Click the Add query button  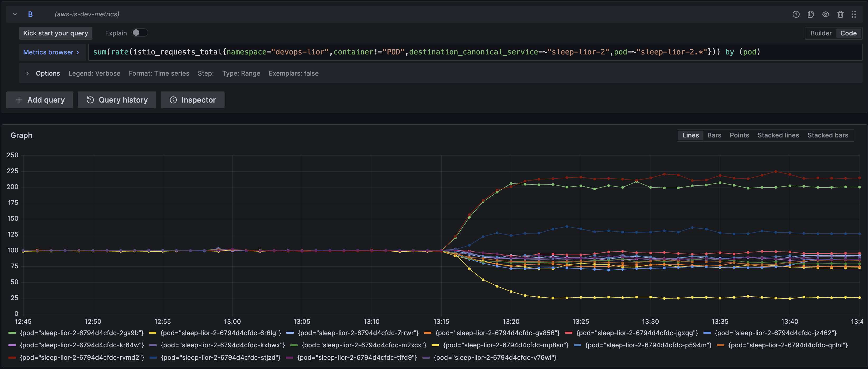coord(40,100)
